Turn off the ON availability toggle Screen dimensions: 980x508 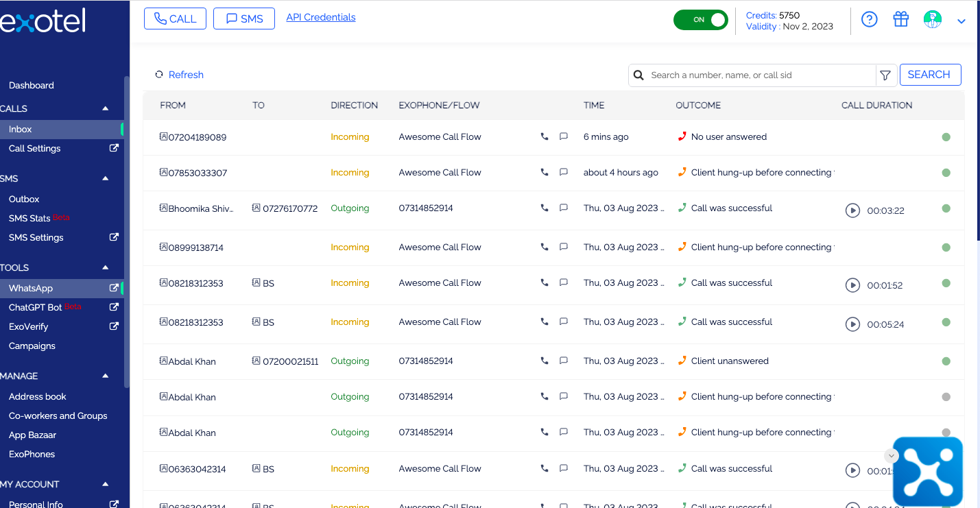[x=700, y=20]
